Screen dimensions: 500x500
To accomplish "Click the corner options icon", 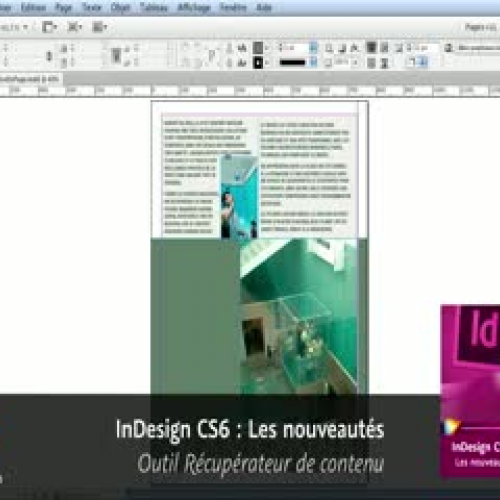I will pyautogui.click(x=399, y=48).
